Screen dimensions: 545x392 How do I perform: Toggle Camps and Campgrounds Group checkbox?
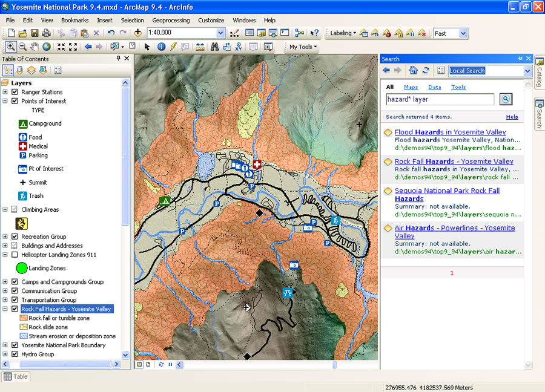(15, 281)
